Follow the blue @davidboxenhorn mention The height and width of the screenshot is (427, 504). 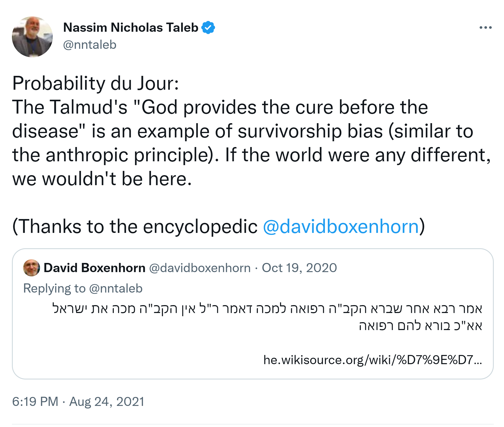[x=341, y=226]
